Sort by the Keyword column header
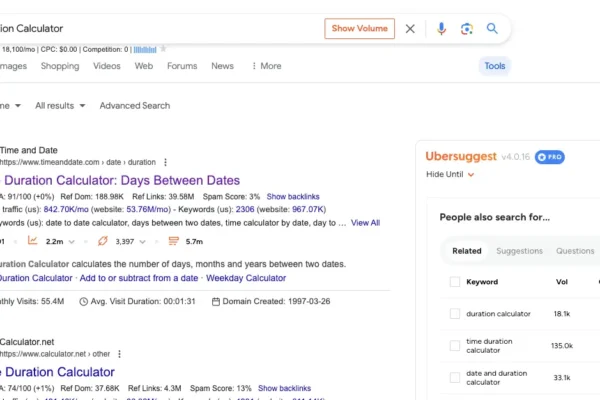This screenshot has width=600, height=400. (482, 282)
